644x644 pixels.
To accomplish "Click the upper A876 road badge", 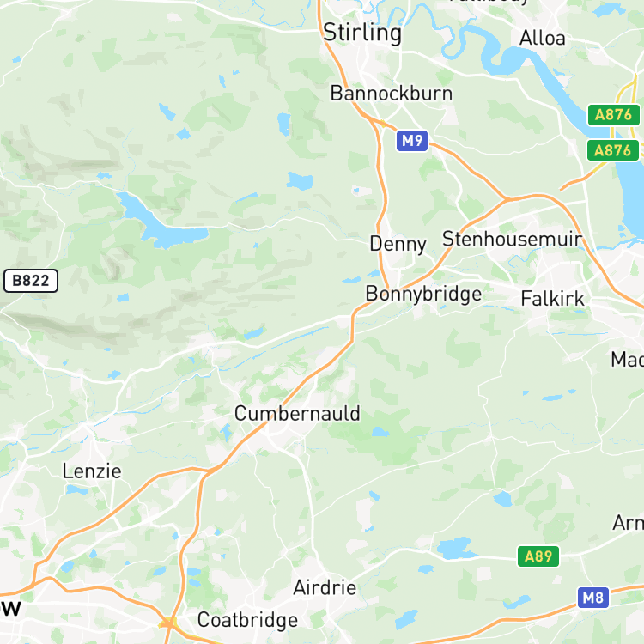I will (614, 115).
